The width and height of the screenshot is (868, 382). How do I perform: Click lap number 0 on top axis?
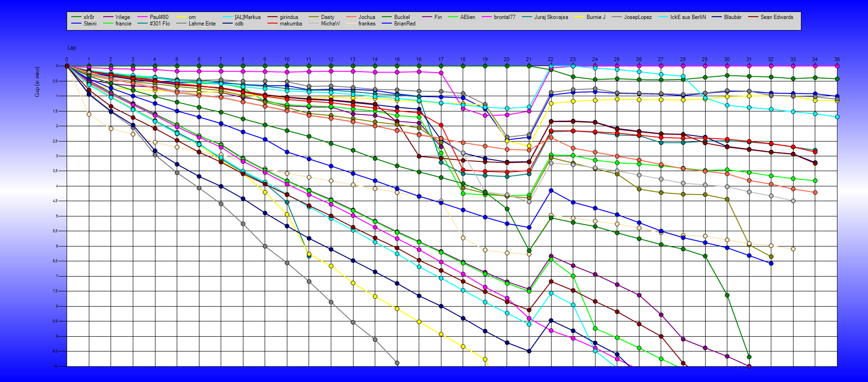[67, 59]
